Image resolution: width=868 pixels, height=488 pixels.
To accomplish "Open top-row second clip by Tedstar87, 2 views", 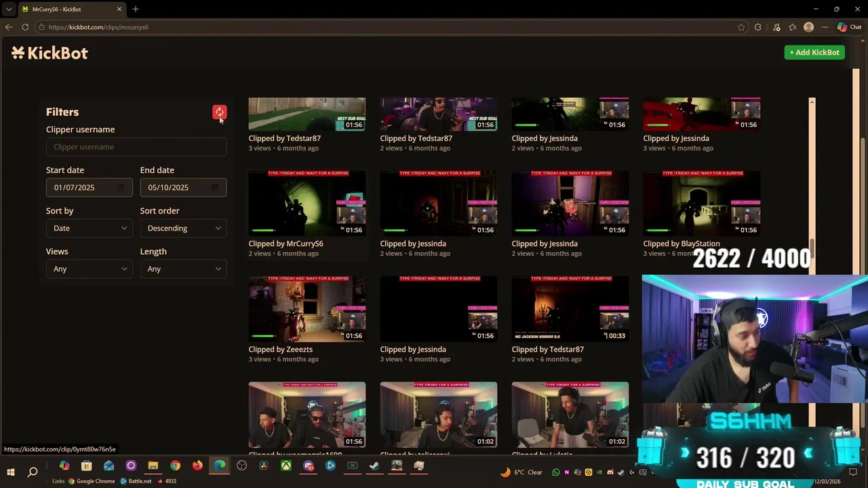I will click(439, 114).
